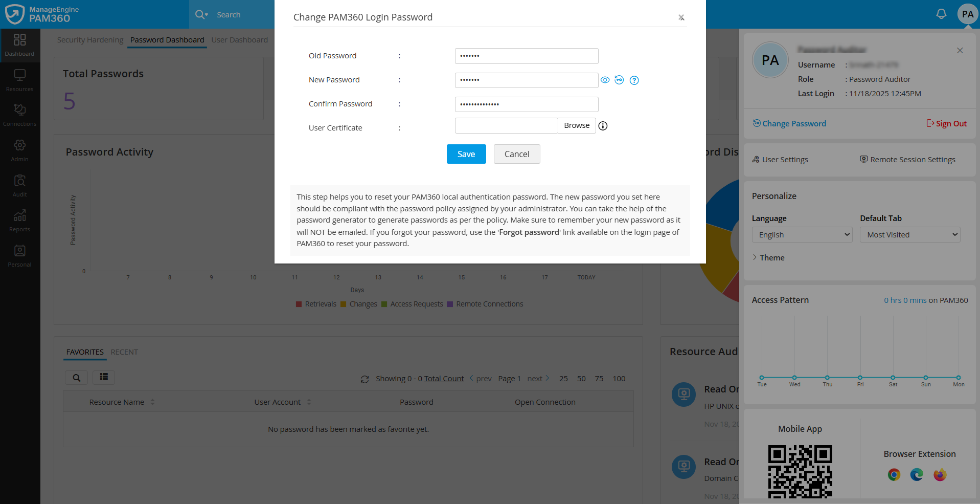
Task: Click the User Certificate info icon
Action: [603, 126]
